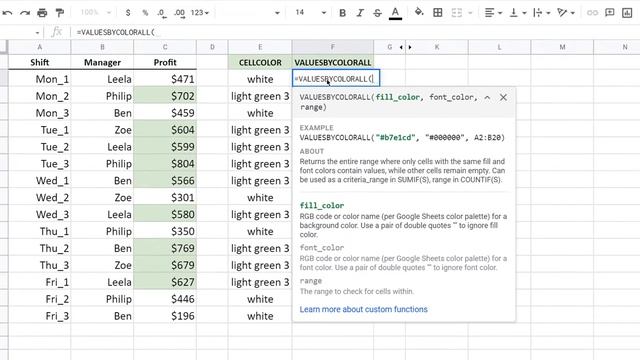
Task: Click the Borders icon
Action: (x=438, y=13)
